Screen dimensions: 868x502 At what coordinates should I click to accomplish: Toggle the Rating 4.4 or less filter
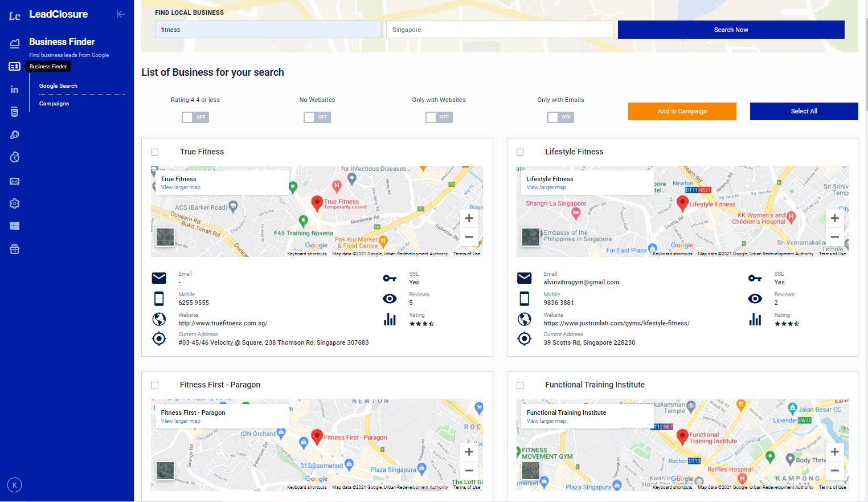[195, 117]
